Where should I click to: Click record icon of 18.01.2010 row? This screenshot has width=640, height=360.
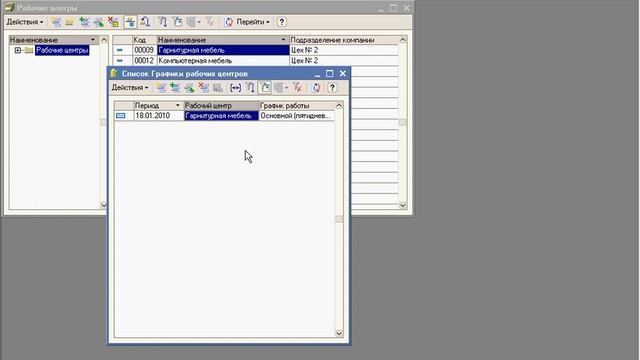(x=121, y=116)
